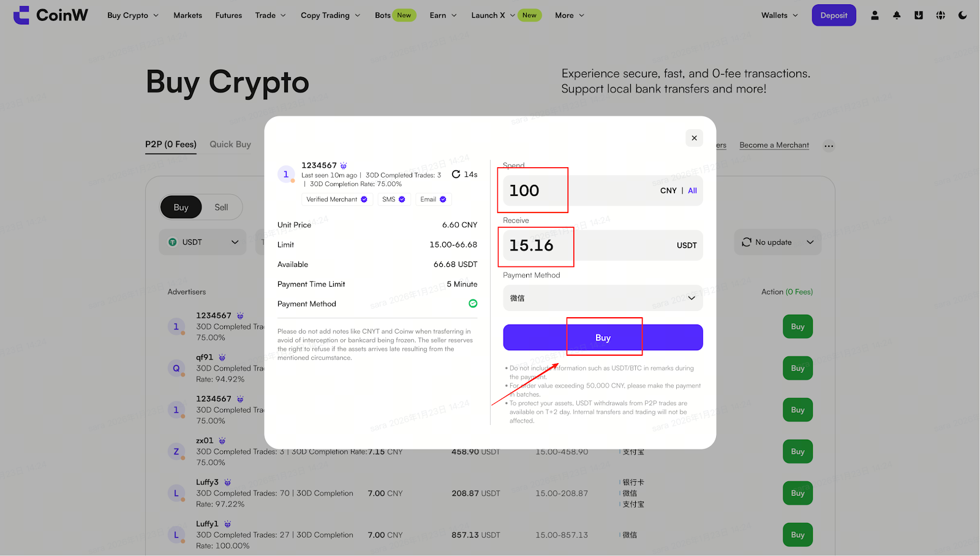Open the user profile icon
Image resolution: width=980 pixels, height=556 pixels.
(x=875, y=15)
